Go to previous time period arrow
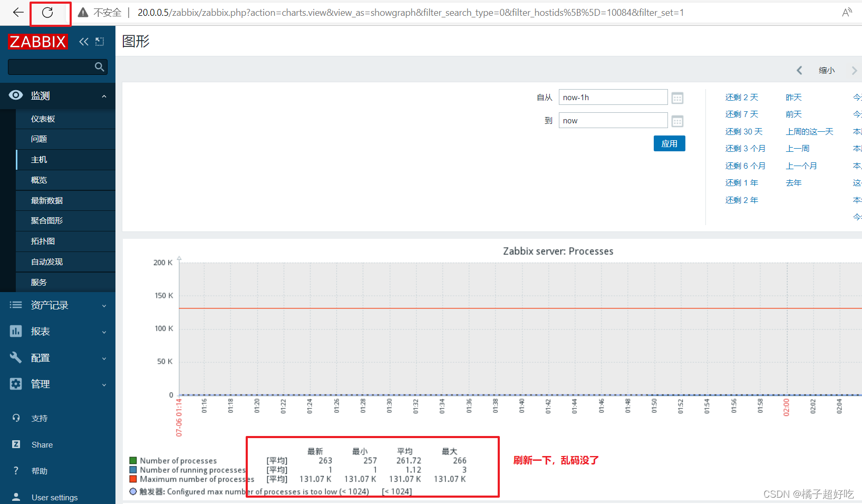The width and height of the screenshot is (862, 504). [799, 70]
